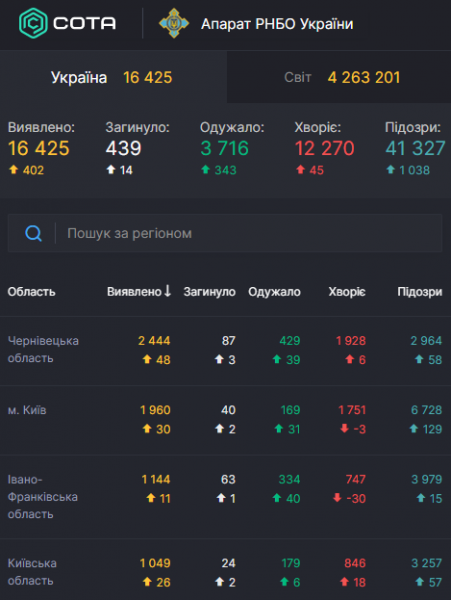Click the red down arrow beside -3
This screenshot has height=600, width=451.
point(344,428)
